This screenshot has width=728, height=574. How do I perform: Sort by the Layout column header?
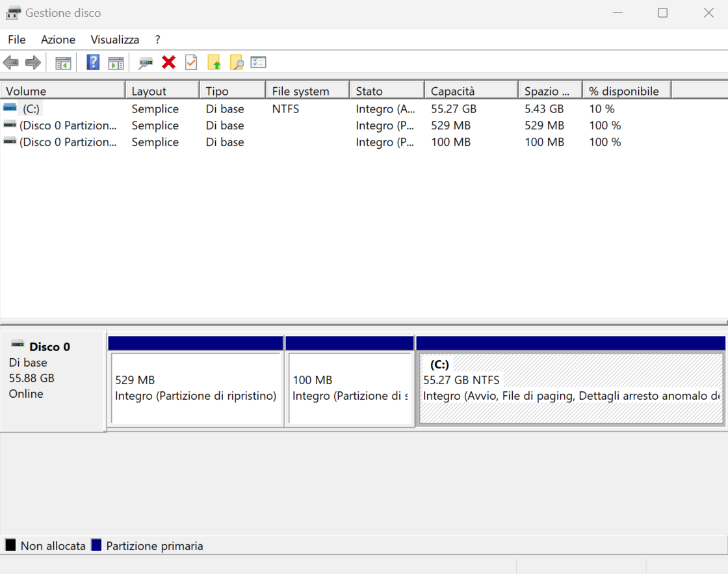[x=162, y=90]
